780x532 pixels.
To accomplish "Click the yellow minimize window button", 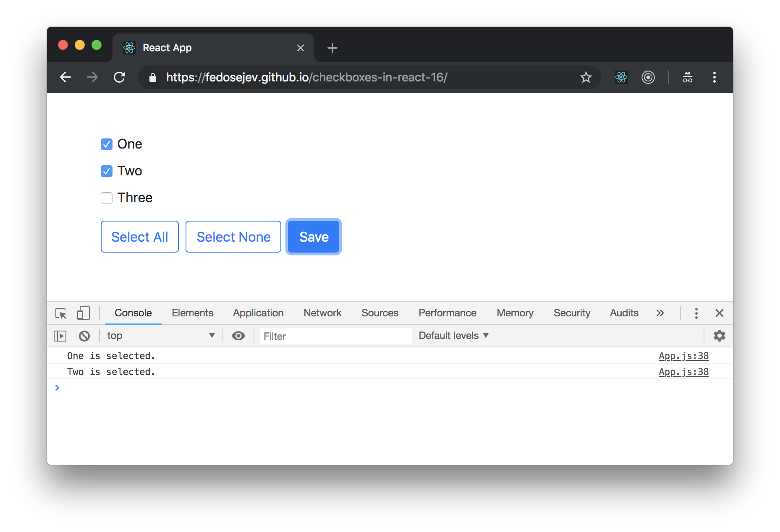I will (80, 45).
